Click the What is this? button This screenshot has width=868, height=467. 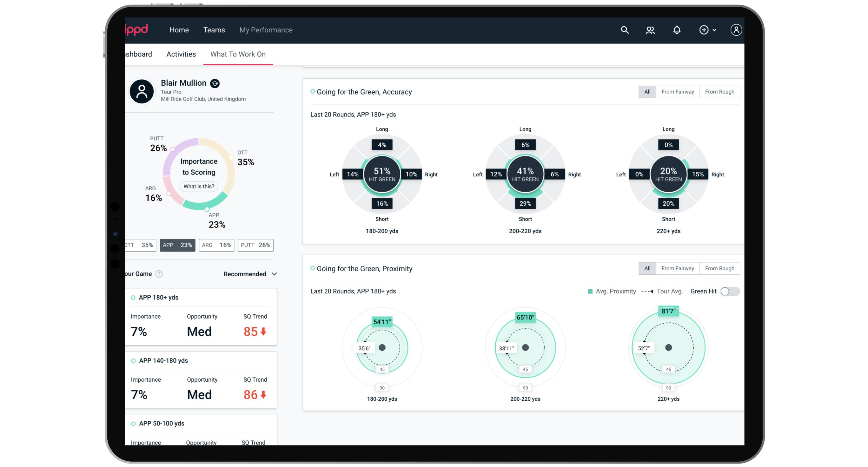tap(199, 186)
